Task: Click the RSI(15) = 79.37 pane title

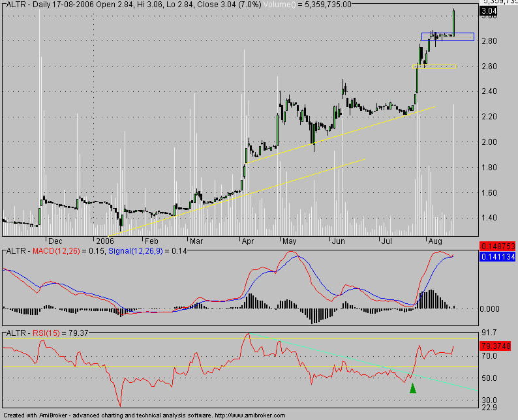Action: 61,333
